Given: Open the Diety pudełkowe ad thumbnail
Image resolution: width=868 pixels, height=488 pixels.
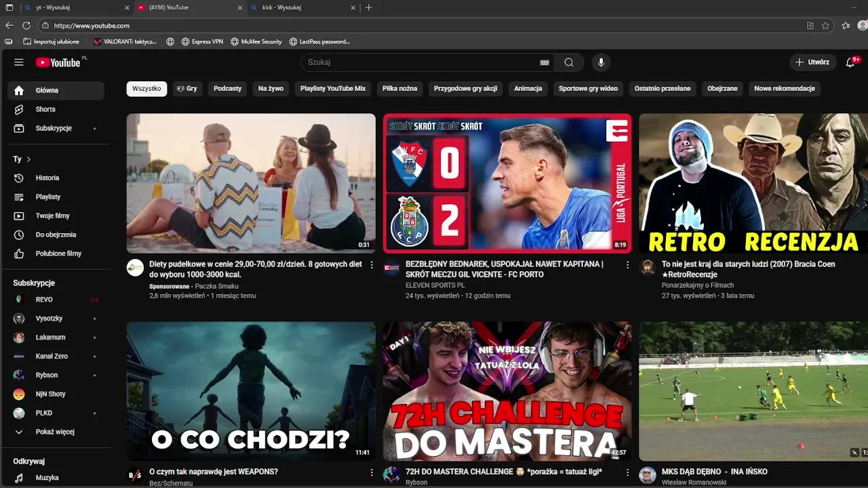Looking at the screenshot, I should pyautogui.click(x=251, y=183).
